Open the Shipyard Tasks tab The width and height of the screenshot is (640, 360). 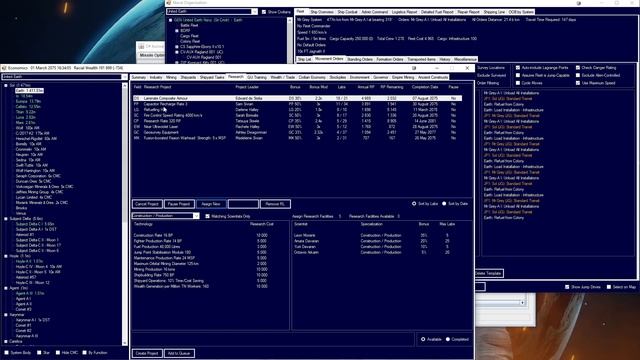[x=212, y=77]
